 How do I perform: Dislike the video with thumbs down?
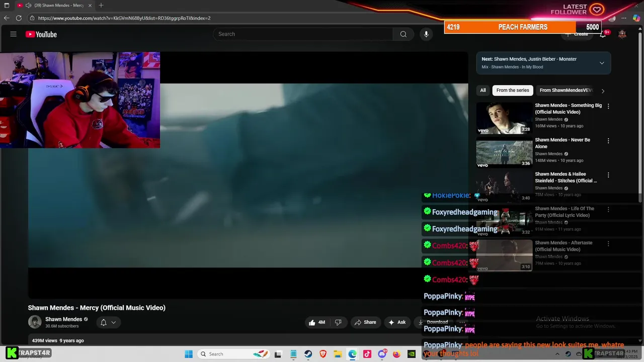(x=338, y=322)
